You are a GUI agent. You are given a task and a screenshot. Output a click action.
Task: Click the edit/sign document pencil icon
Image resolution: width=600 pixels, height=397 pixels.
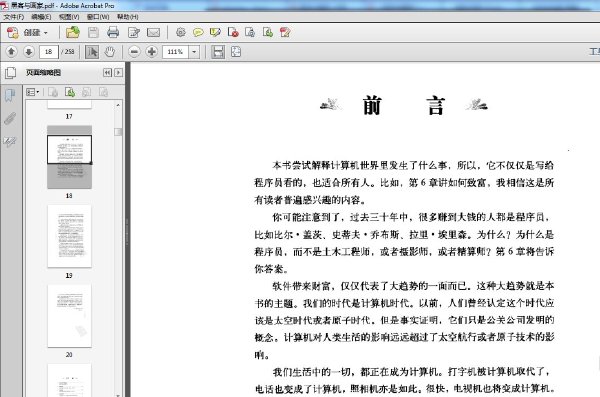coord(134,33)
